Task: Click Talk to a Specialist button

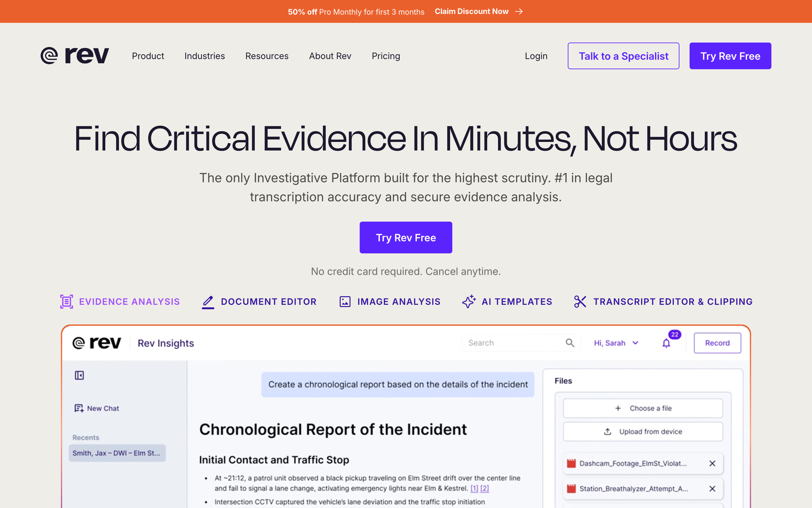Action: click(623, 56)
